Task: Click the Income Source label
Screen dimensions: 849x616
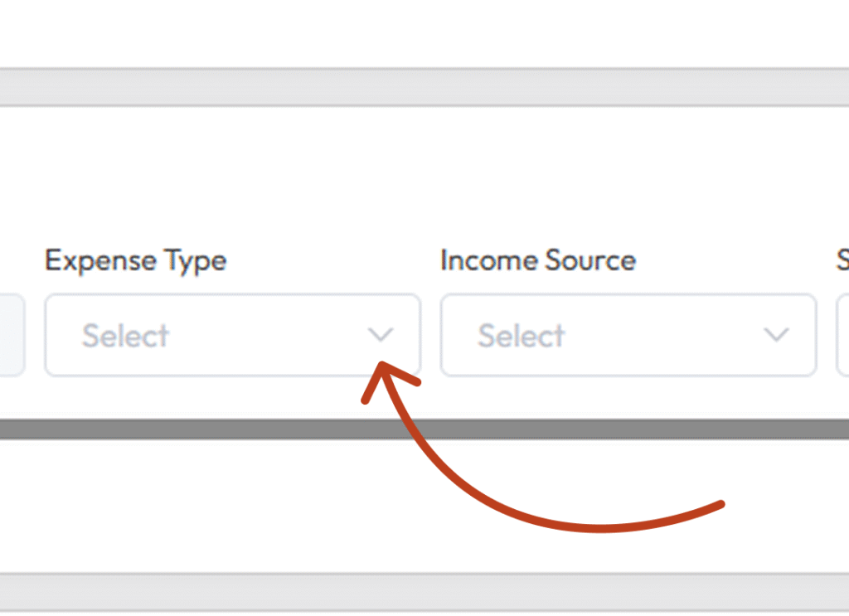Action: [x=537, y=260]
